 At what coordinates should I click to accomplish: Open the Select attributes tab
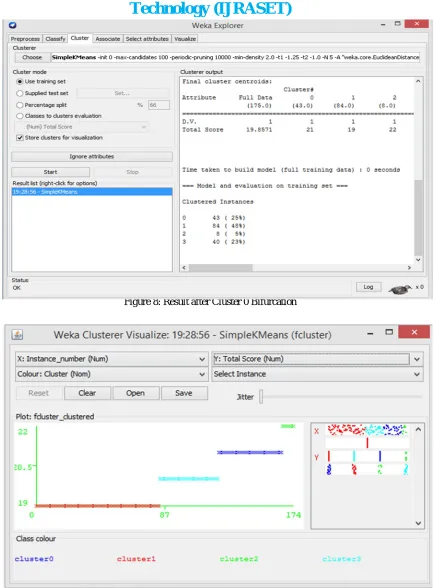[147, 39]
